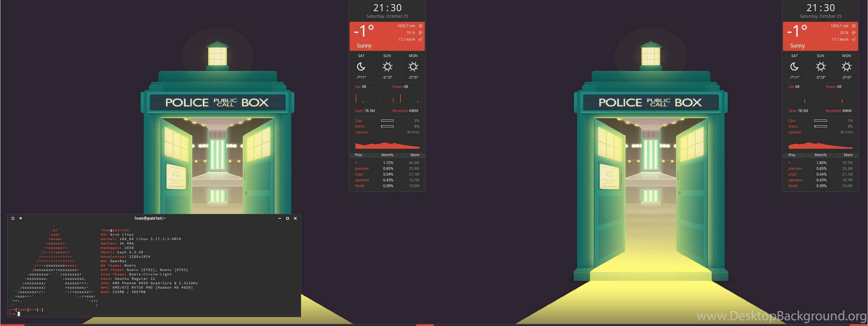The image size is (868, 326).
Task: Maximize the ivan@patriot terminal window
Action: (x=287, y=218)
